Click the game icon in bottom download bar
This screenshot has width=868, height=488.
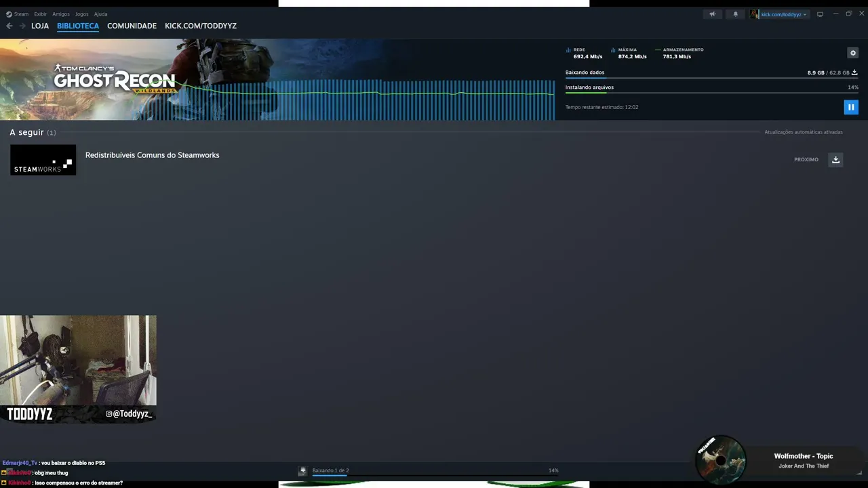(x=303, y=471)
